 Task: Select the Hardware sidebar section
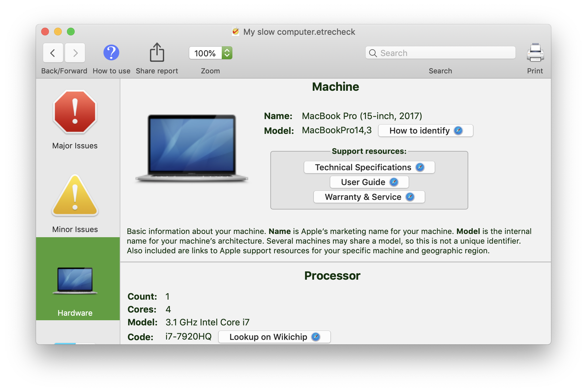[x=78, y=279]
